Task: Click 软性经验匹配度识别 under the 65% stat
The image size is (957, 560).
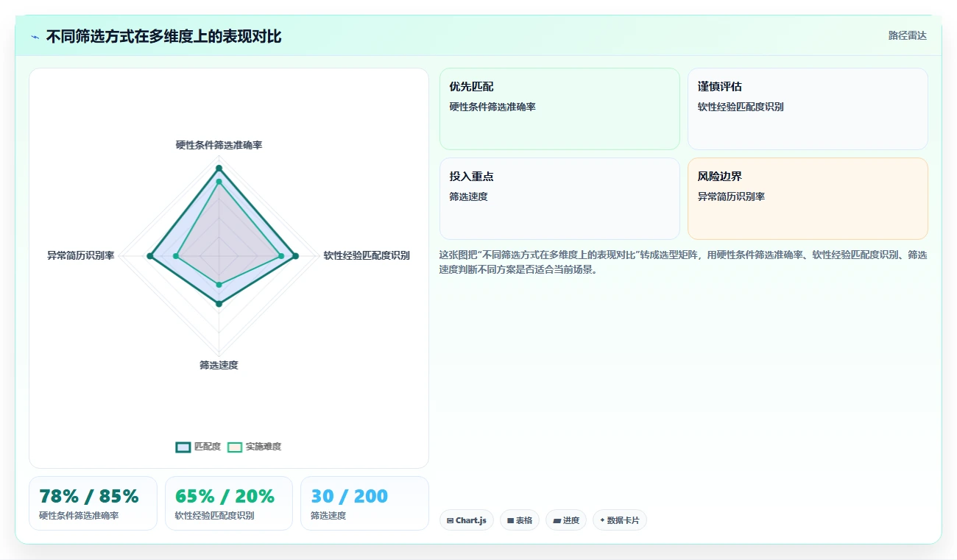Action: (x=214, y=516)
